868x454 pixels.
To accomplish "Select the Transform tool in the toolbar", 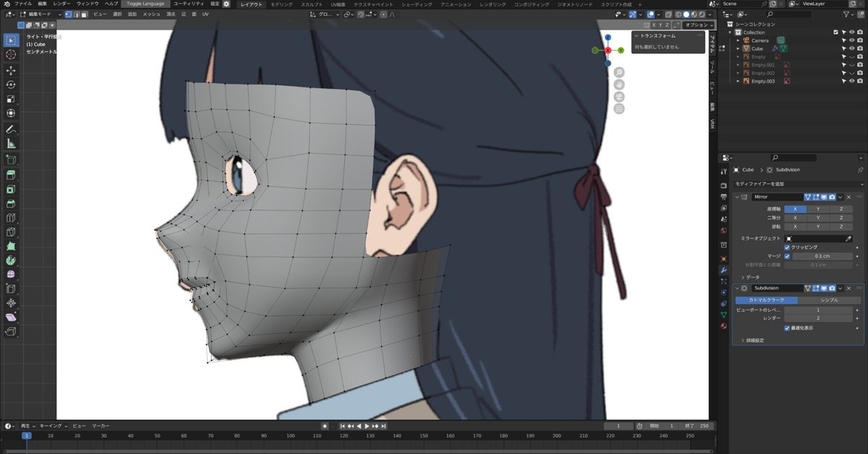I will 11,113.
